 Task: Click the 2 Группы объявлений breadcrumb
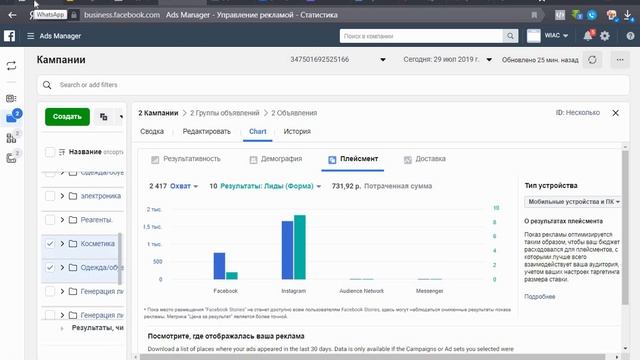(224, 113)
